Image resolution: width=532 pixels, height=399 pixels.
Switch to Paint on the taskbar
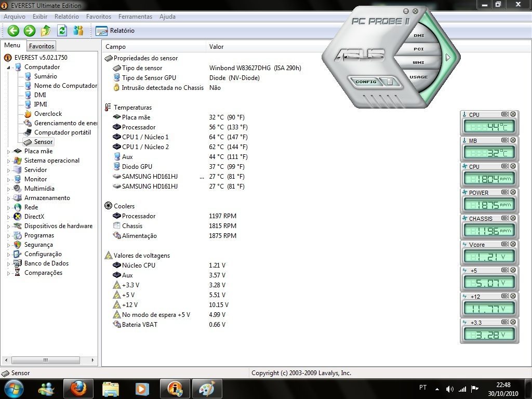[207, 389]
